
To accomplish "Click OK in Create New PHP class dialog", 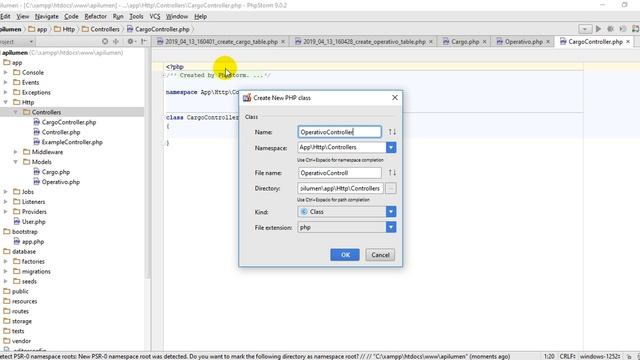I will pyautogui.click(x=345, y=255).
